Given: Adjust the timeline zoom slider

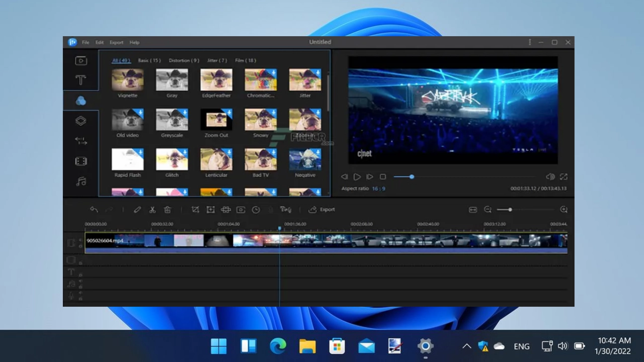Looking at the screenshot, I should coord(525,210).
